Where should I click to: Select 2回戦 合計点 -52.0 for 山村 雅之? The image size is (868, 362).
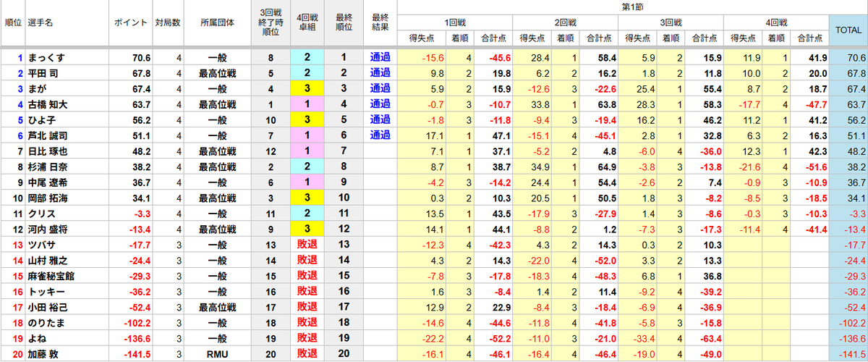[x=605, y=261]
